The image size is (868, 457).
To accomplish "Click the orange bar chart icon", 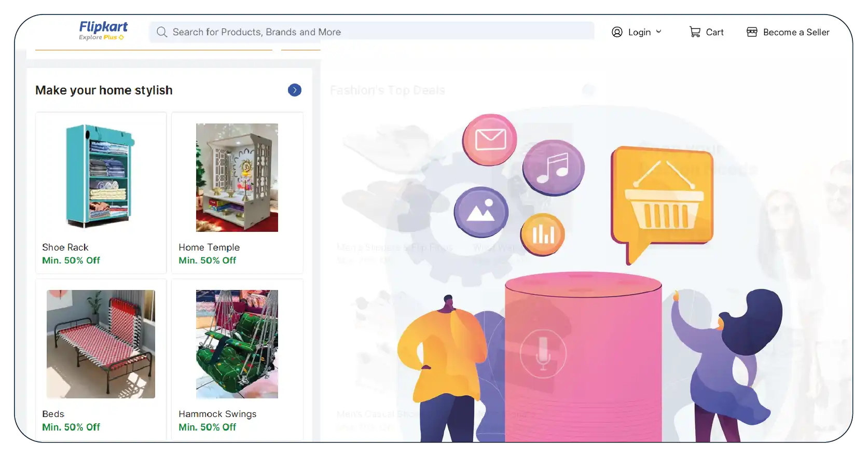I will click(543, 234).
